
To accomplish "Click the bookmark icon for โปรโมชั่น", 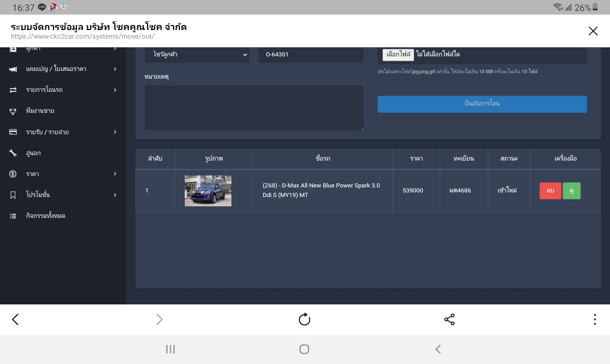I will click(x=13, y=195).
